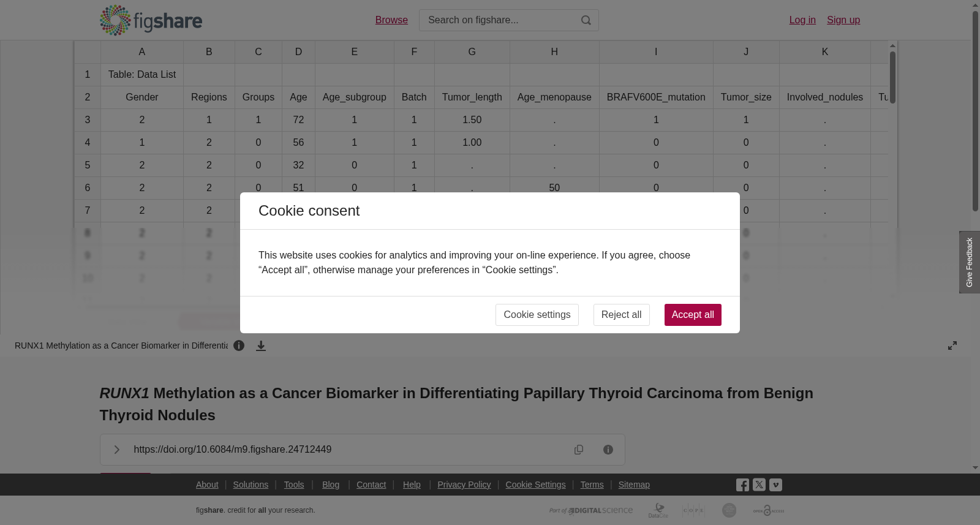Image resolution: width=980 pixels, height=525 pixels.
Task: Copy the DOI with the copy icon
Action: pos(579,450)
